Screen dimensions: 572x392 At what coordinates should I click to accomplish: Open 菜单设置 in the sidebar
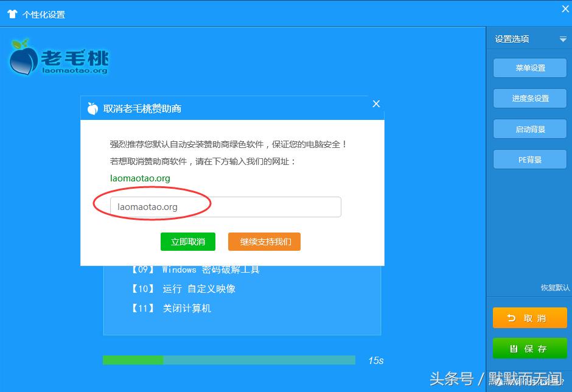pos(529,68)
